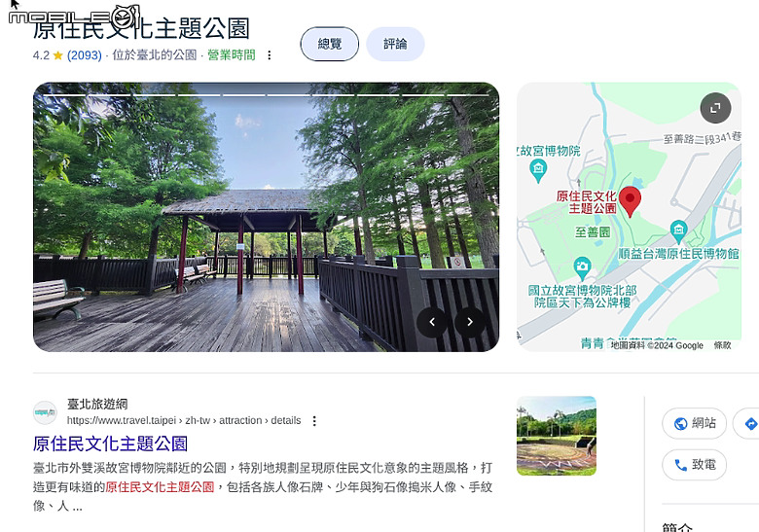
Task: Open the search result thumbnail image
Action: tap(557, 436)
